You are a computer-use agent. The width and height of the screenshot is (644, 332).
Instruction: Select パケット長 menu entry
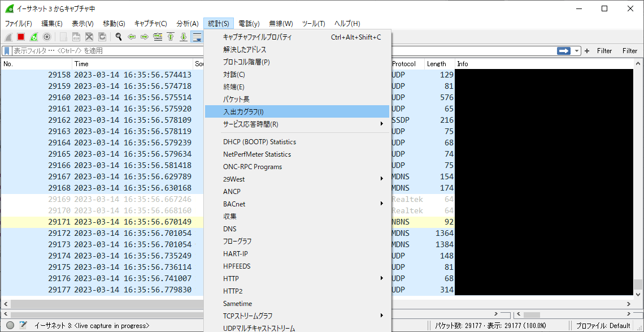tap(297, 99)
